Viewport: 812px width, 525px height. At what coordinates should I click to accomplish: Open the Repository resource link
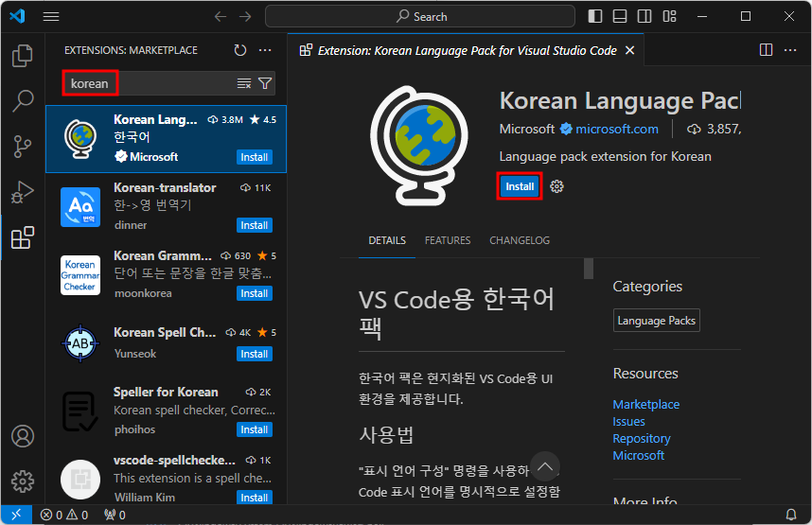641,439
